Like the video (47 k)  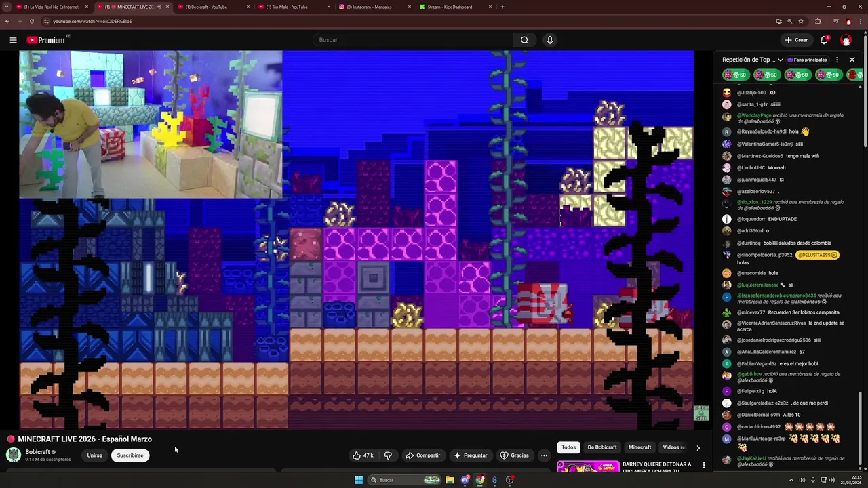pos(363,455)
